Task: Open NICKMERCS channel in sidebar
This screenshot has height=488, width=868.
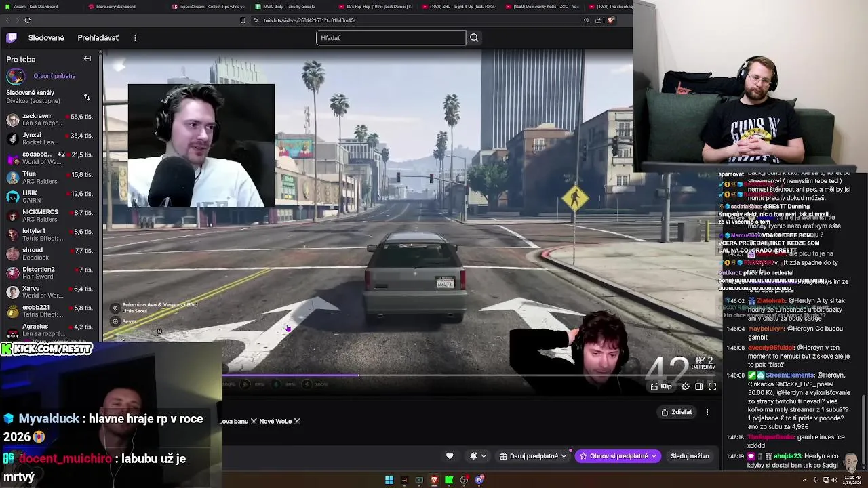Action: (50, 216)
